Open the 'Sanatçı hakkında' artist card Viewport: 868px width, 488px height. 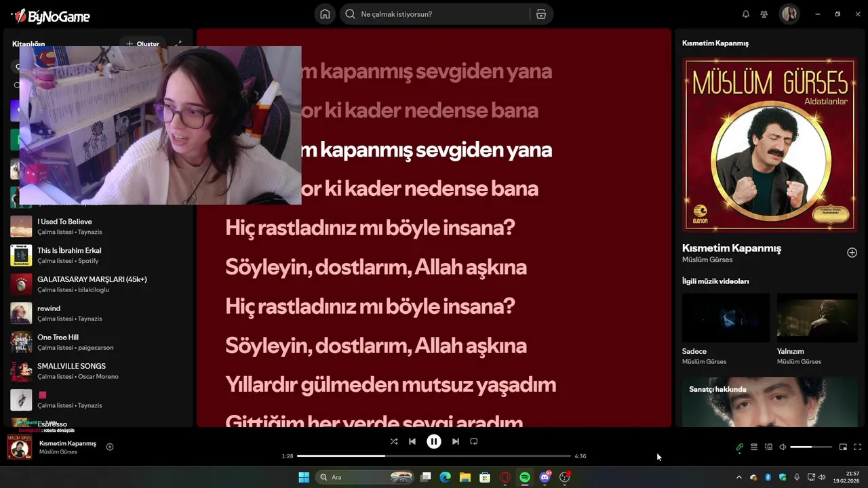click(x=770, y=402)
